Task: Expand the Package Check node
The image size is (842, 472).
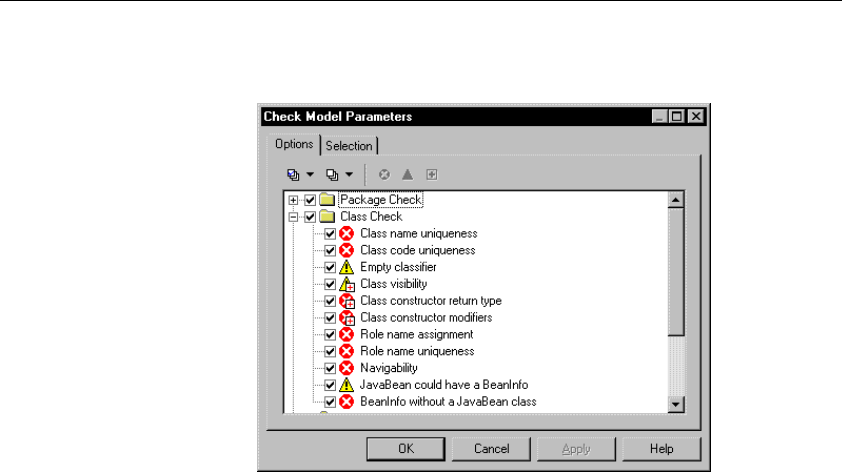Action: [x=293, y=200]
